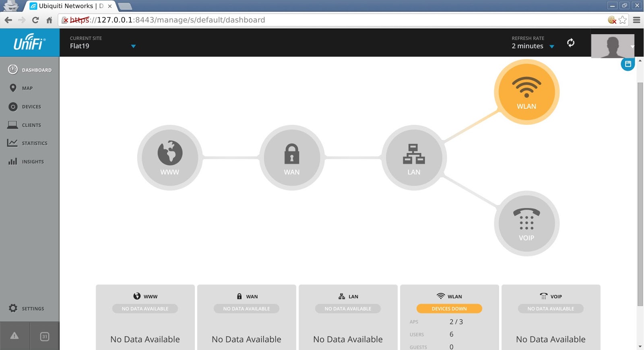The image size is (644, 350).
Task: Select the Clients menu label
Action: (x=31, y=125)
